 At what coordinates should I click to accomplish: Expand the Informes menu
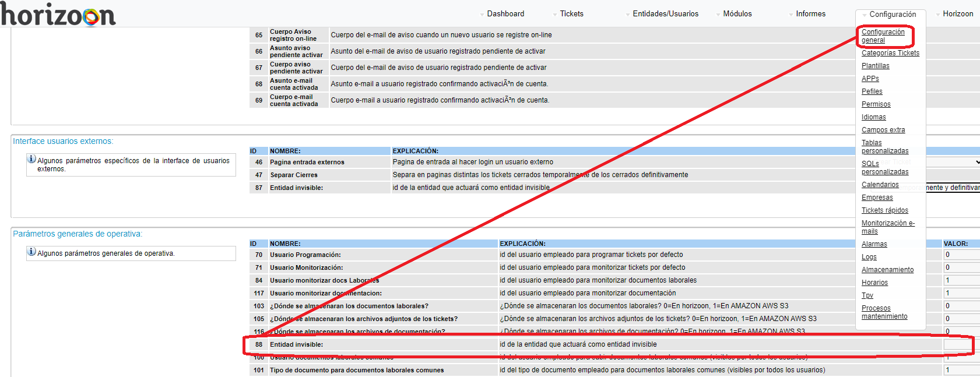click(810, 14)
